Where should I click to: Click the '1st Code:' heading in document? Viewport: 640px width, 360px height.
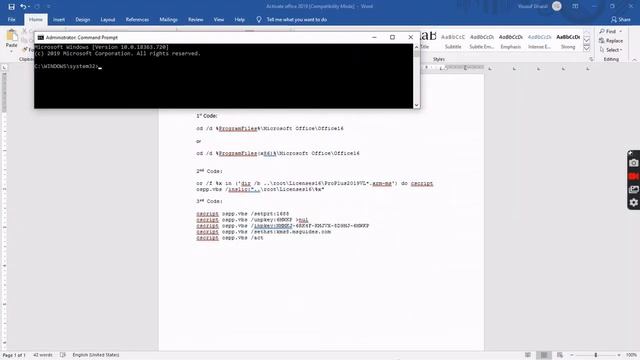coord(207,116)
